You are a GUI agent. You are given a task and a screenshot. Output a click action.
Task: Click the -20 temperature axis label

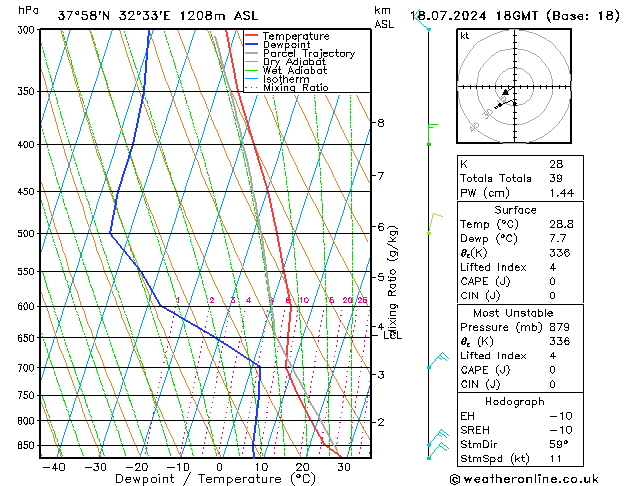137,467
